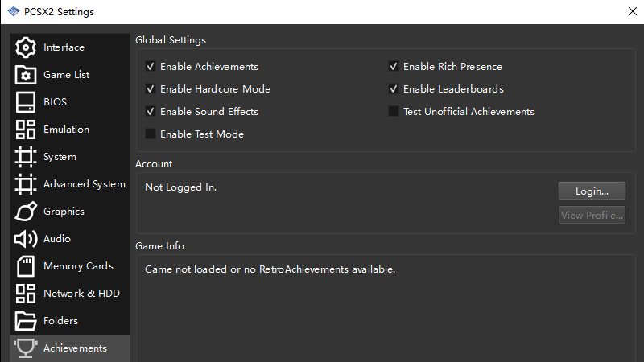644x362 pixels.
Task: Select Advanced System label
Action: (x=85, y=184)
